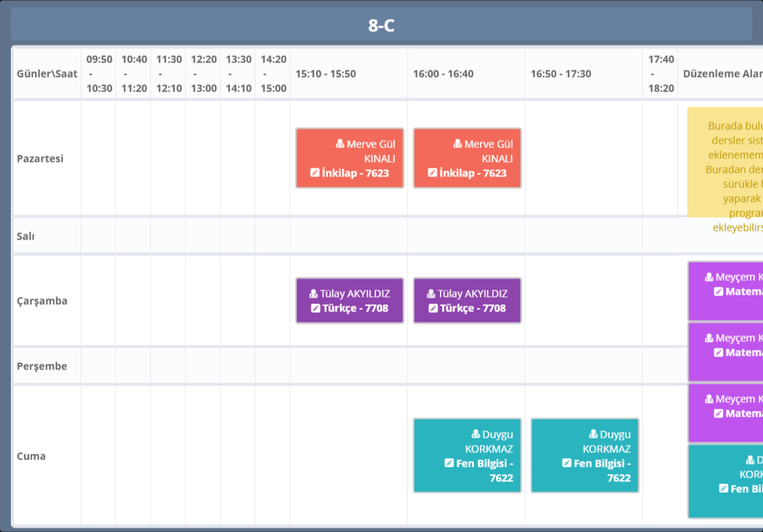Click the 15:10 - 15:50 column header
This screenshot has height=532, width=763.
(x=325, y=74)
